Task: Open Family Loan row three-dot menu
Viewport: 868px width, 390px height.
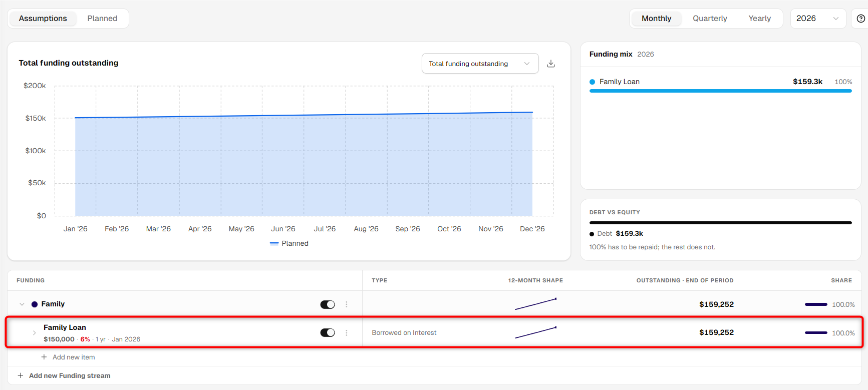Action: point(347,333)
